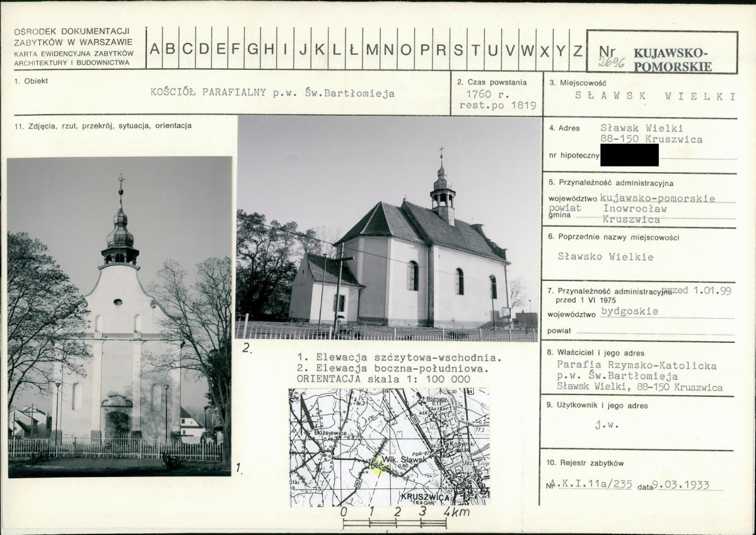Click the text 'ORIENTACJA skala 1: 100 000'
Screen dimensions: 756x535
click(383, 379)
